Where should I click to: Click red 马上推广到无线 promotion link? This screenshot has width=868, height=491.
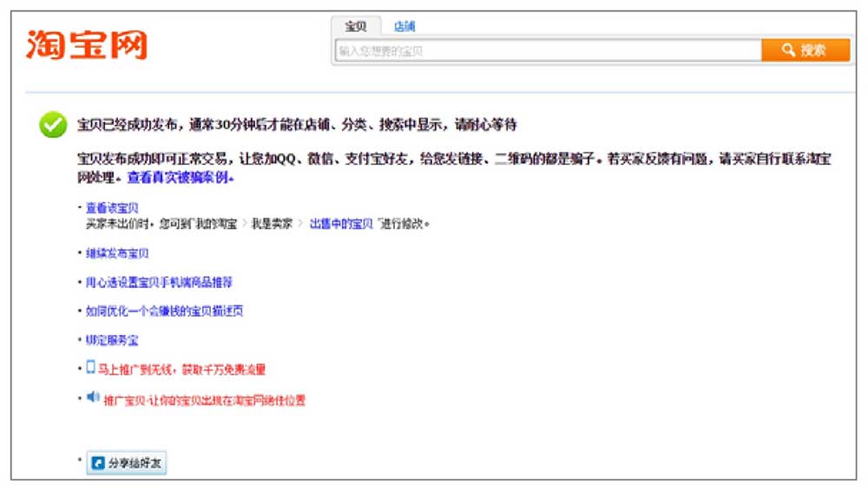coord(181,370)
